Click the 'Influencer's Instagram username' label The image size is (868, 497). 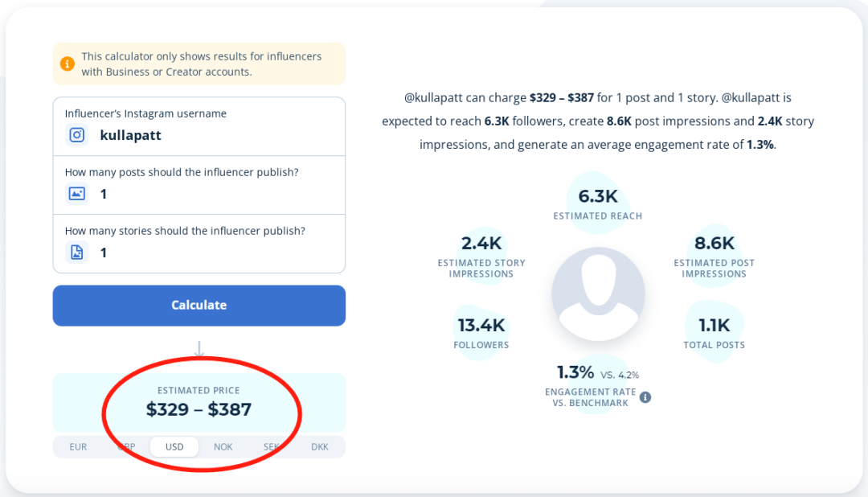tap(145, 113)
